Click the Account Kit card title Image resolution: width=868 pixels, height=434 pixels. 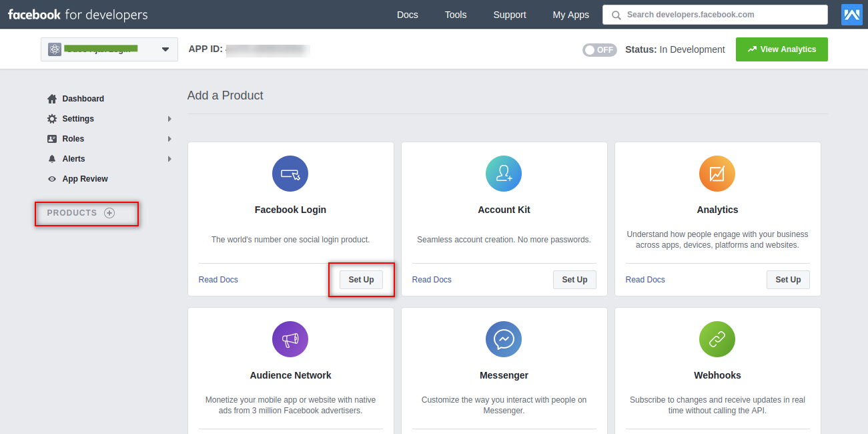[x=504, y=210]
